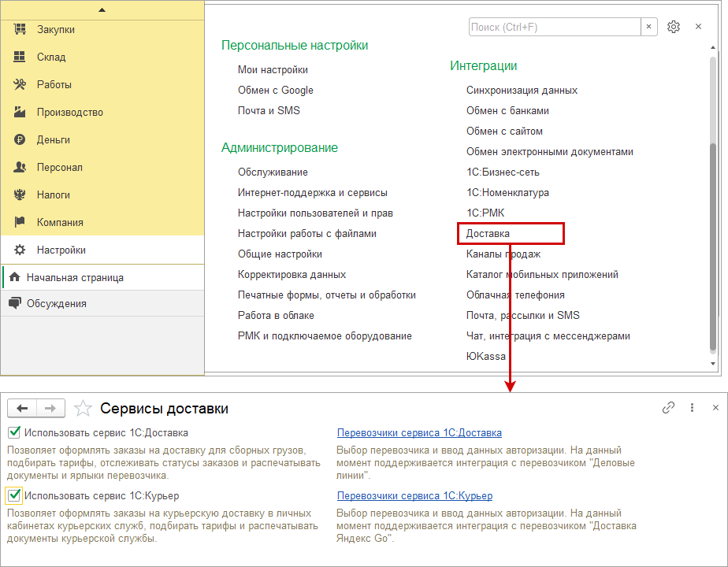Open settings gear next to search field
Image resolution: width=728 pixels, height=567 pixels.
click(673, 27)
